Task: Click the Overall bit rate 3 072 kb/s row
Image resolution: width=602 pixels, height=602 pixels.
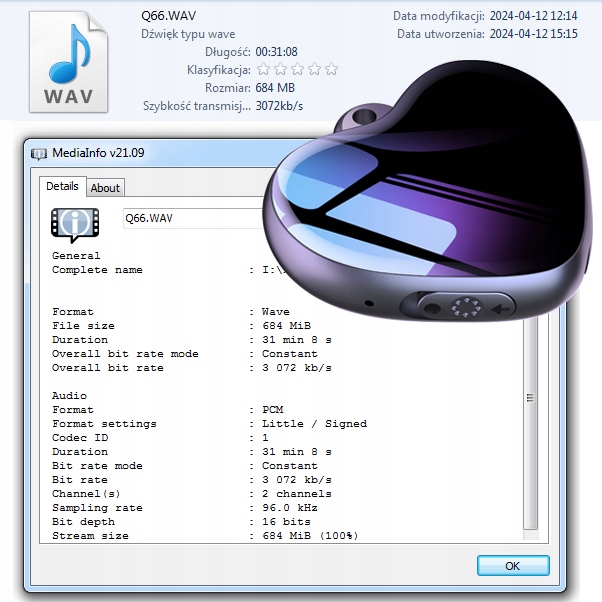Action: click(x=192, y=368)
